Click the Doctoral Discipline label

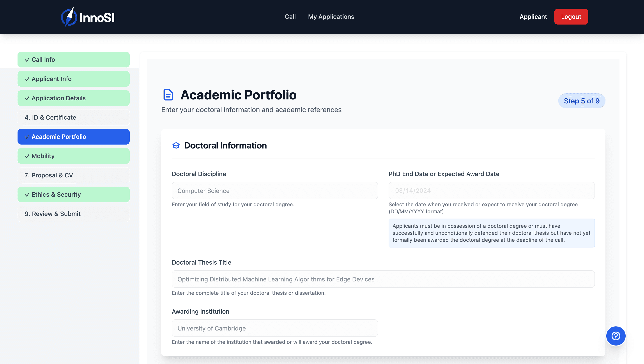[199, 174]
